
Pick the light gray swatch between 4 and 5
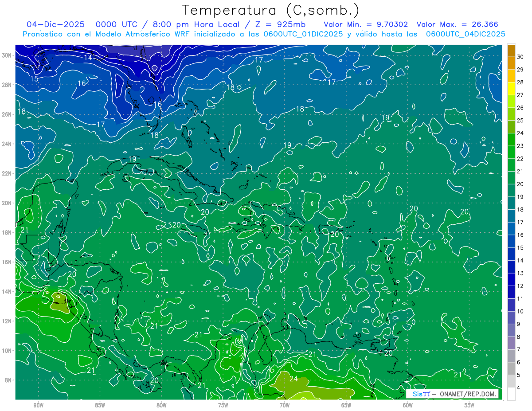tap(511, 381)
